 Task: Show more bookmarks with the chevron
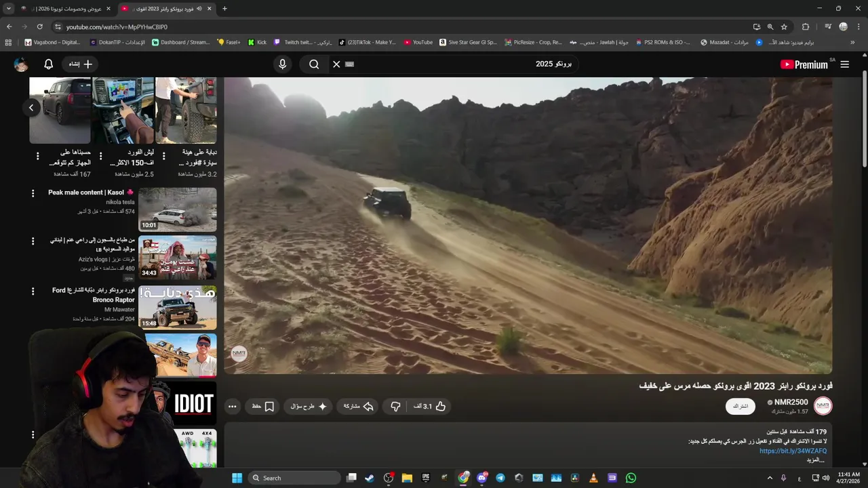(x=852, y=42)
